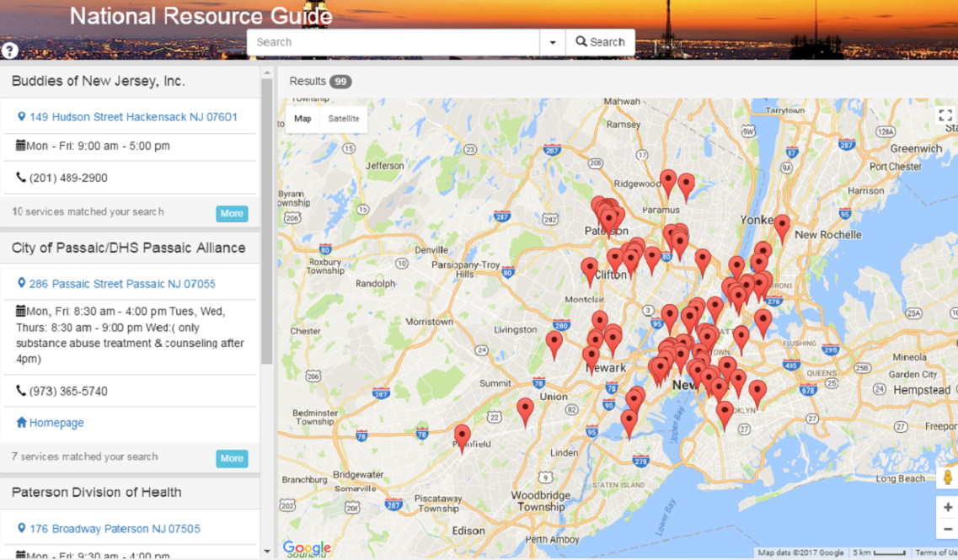The image size is (958, 560).
Task: Click the calendar icon beside Mon - Fri 9:00 am
Action: [x=21, y=146]
